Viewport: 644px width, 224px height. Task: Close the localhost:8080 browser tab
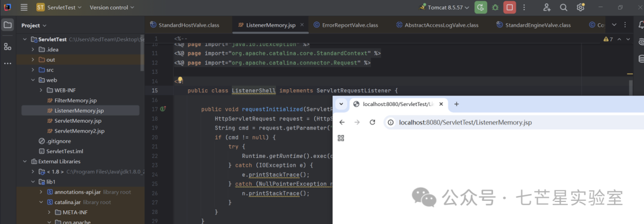[x=441, y=104]
